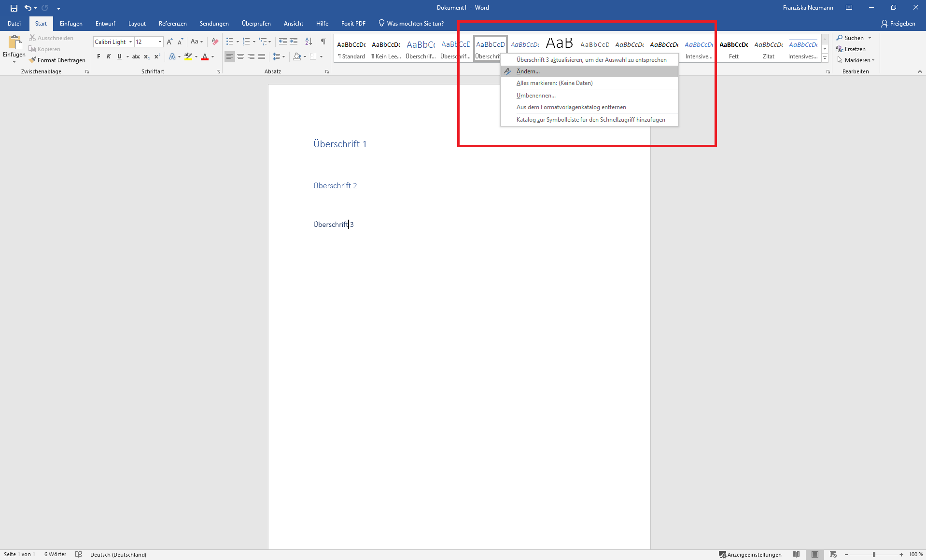Switch to the Einfügen ribbon tab

click(71, 23)
